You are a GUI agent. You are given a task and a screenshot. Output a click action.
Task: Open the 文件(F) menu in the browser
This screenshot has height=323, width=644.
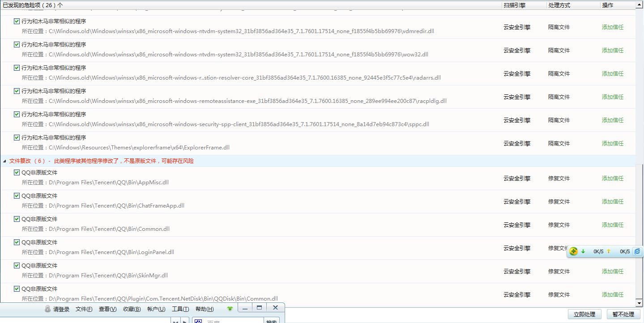84,309
